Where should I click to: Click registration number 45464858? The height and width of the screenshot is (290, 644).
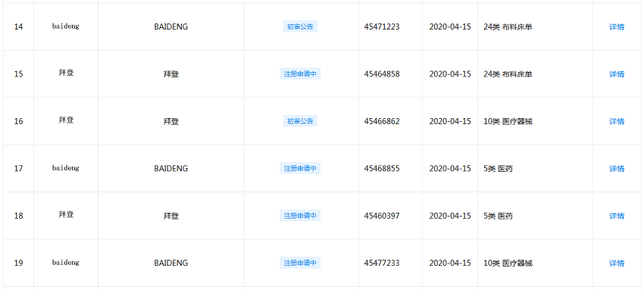click(x=382, y=74)
